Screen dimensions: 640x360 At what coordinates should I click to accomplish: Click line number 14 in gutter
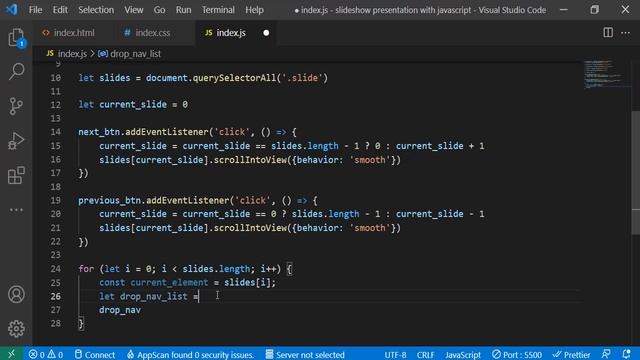tap(56, 132)
